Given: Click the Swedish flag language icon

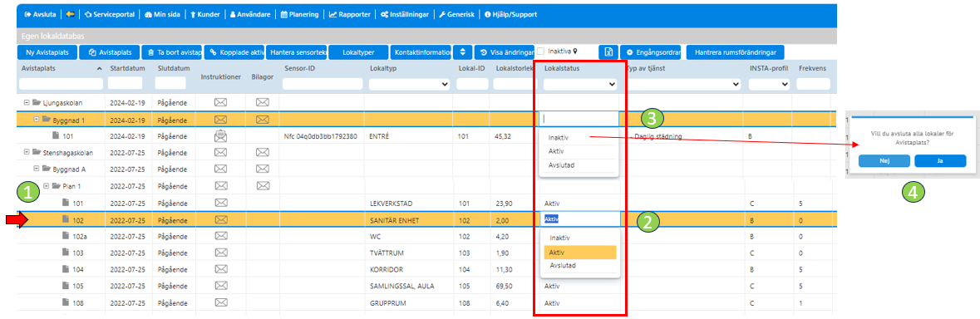Looking at the screenshot, I should (x=71, y=14).
